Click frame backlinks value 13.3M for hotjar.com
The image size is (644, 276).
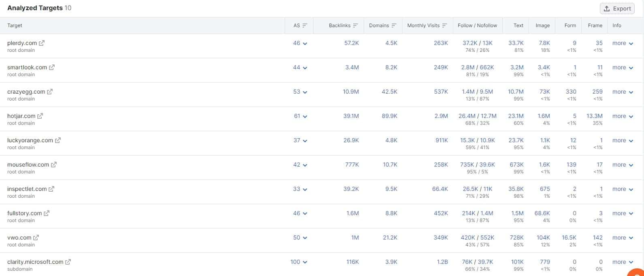[595, 116]
